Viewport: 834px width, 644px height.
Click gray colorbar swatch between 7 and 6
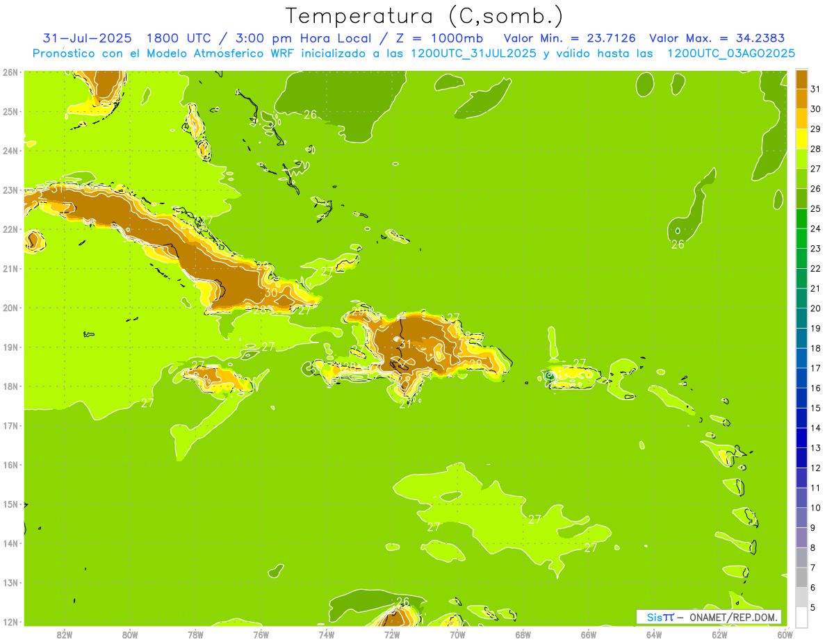point(802,577)
